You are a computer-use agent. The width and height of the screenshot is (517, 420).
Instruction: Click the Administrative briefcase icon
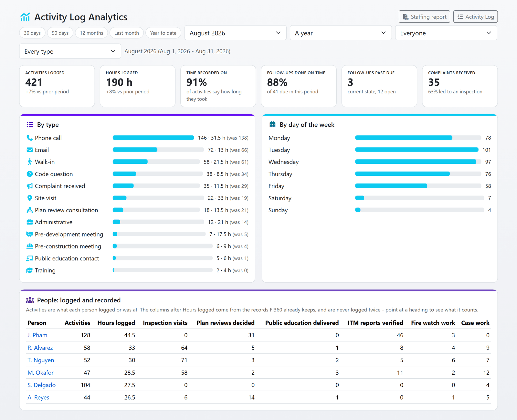click(x=29, y=222)
